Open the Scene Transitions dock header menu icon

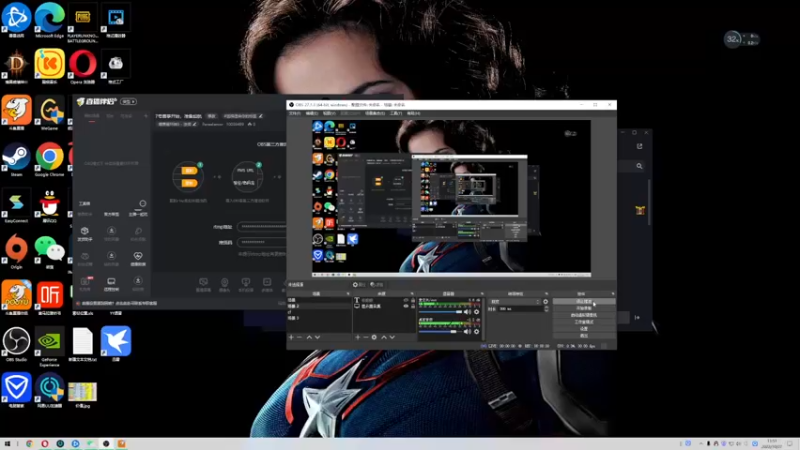point(546,294)
